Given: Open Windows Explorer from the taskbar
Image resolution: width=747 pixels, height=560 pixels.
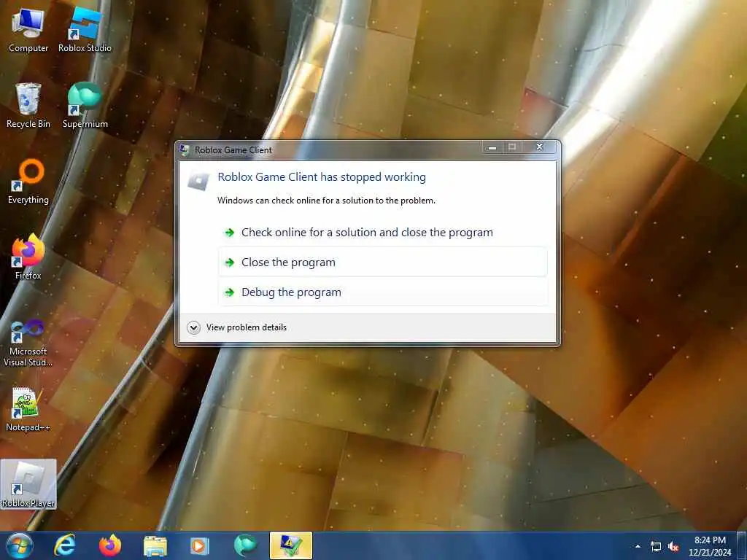Looking at the screenshot, I should 155,545.
